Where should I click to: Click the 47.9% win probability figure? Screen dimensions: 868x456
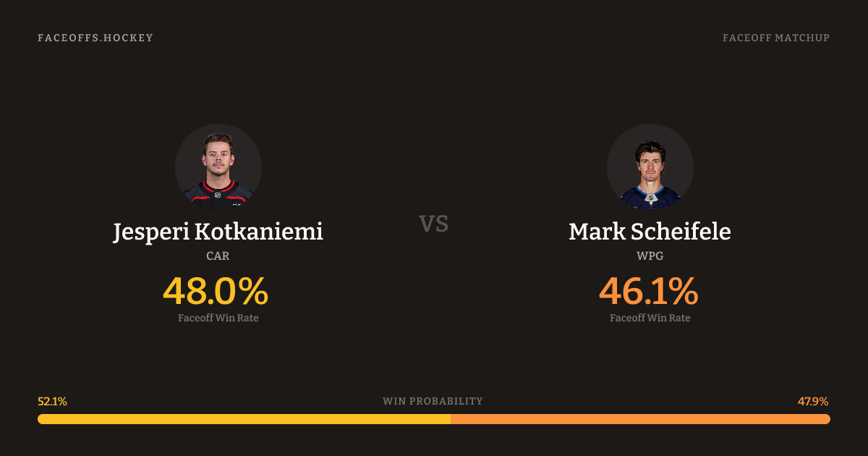coord(813,401)
